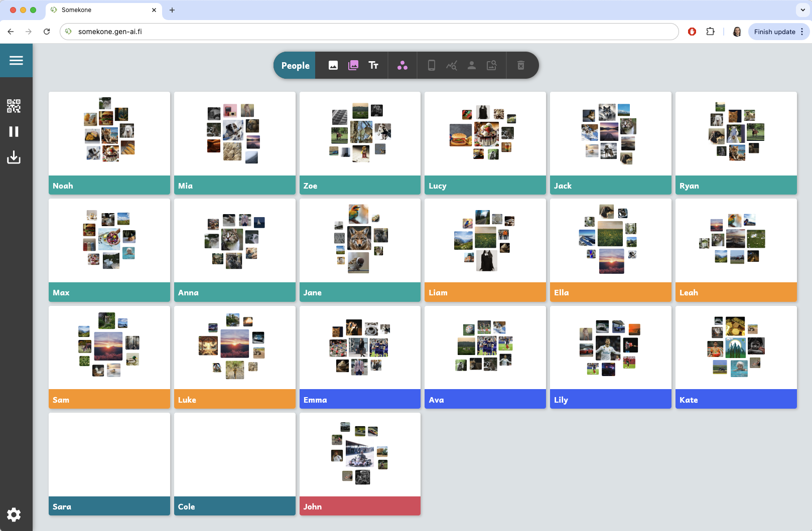Select Sara's empty card
The image size is (812, 531).
tap(109, 464)
